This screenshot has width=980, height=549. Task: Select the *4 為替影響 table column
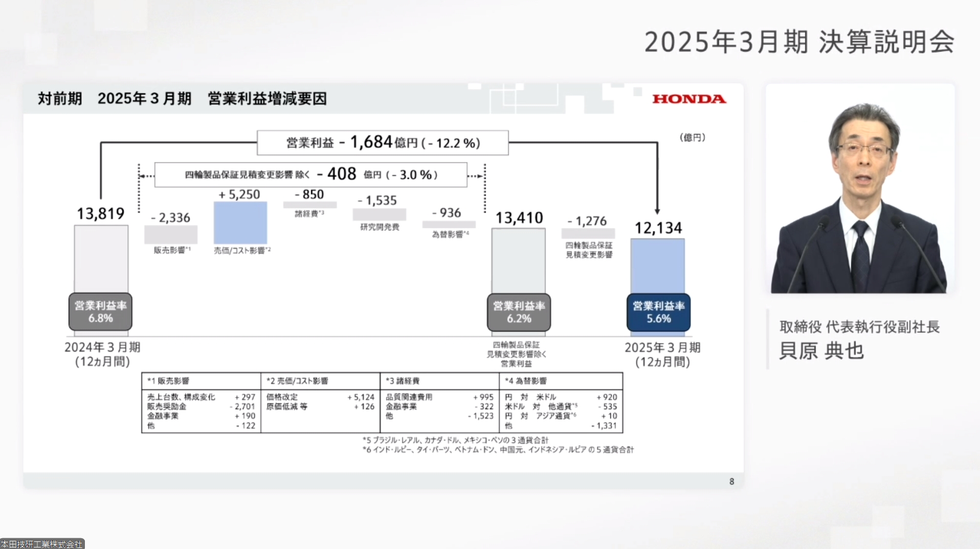coord(561,403)
